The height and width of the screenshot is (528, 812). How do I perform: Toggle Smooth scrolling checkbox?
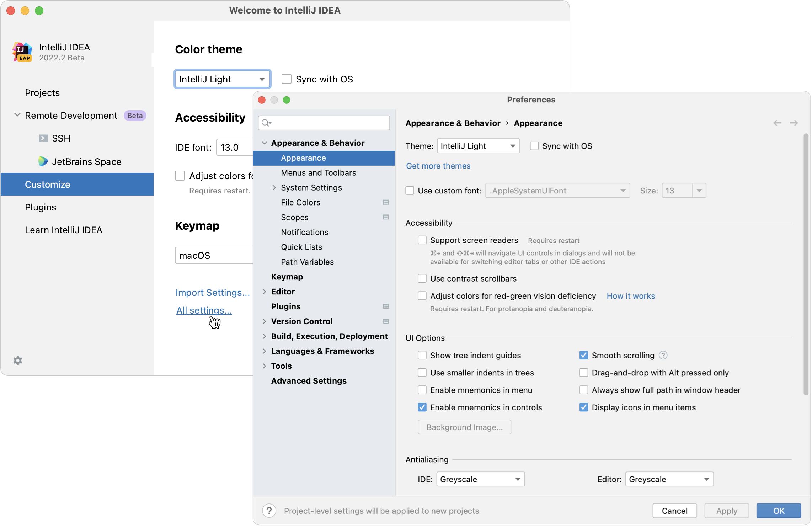(582, 355)
